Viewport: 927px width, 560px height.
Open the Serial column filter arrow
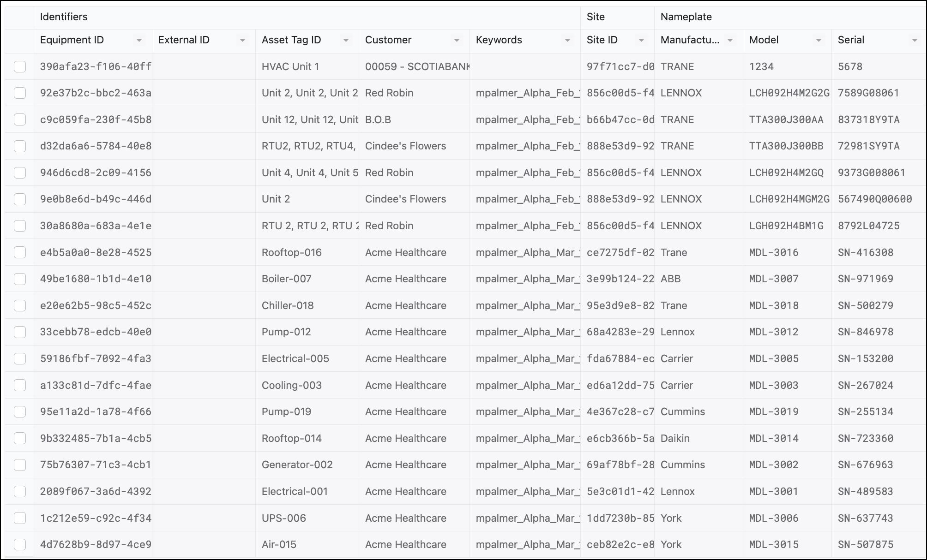tap(915, 41)
